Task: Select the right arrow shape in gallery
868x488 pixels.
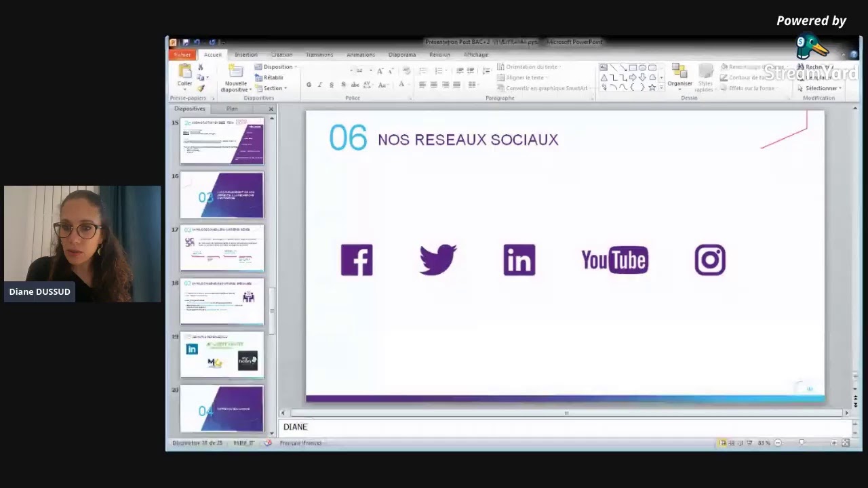Action: click(x=633, y=77)
